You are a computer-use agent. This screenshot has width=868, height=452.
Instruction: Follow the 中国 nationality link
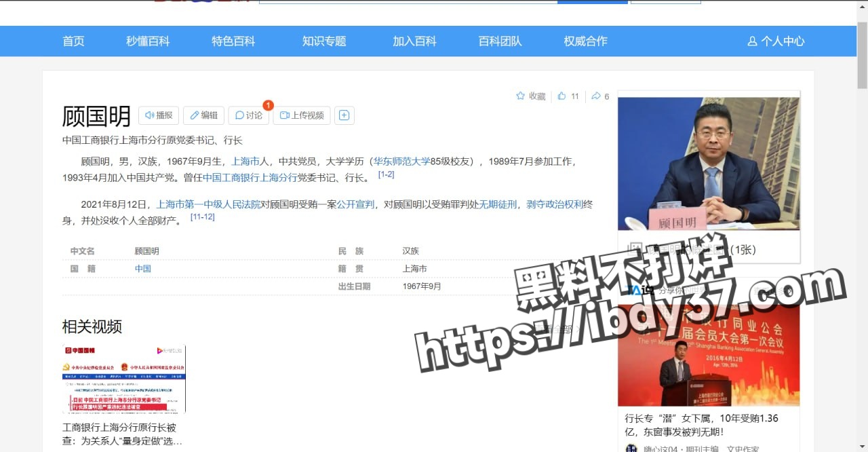pyautogui.click(x=142, y=269)
